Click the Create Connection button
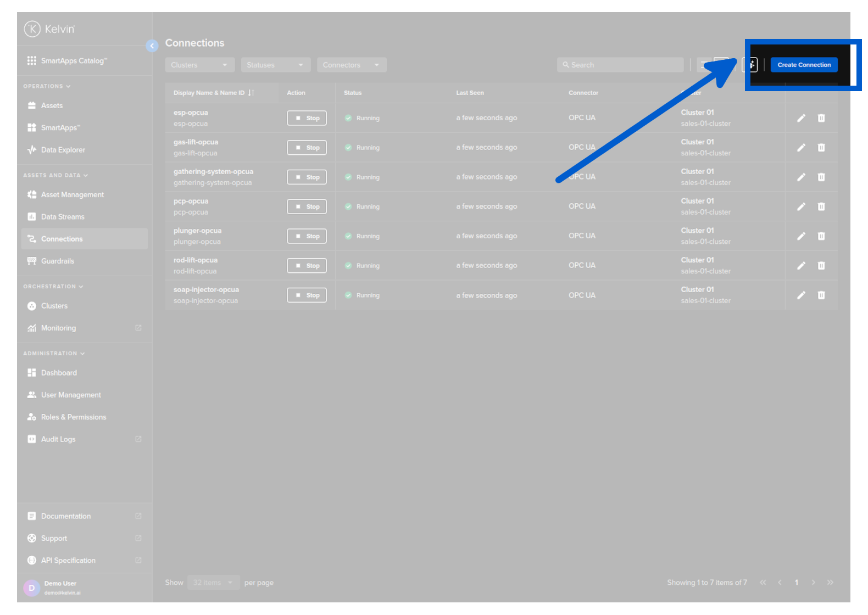Image resolution: width=868 pixels, height=615 pixels. tap(803, 65)
